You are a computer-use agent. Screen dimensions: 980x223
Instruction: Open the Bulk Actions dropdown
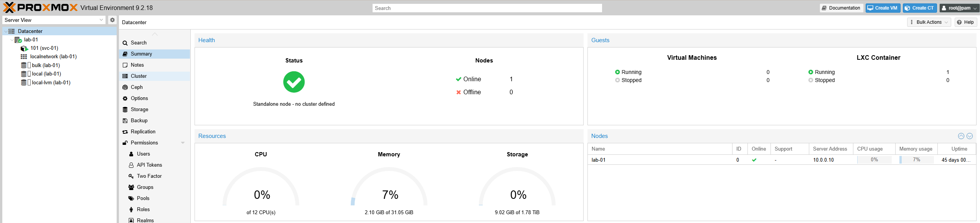click(929, 22)
